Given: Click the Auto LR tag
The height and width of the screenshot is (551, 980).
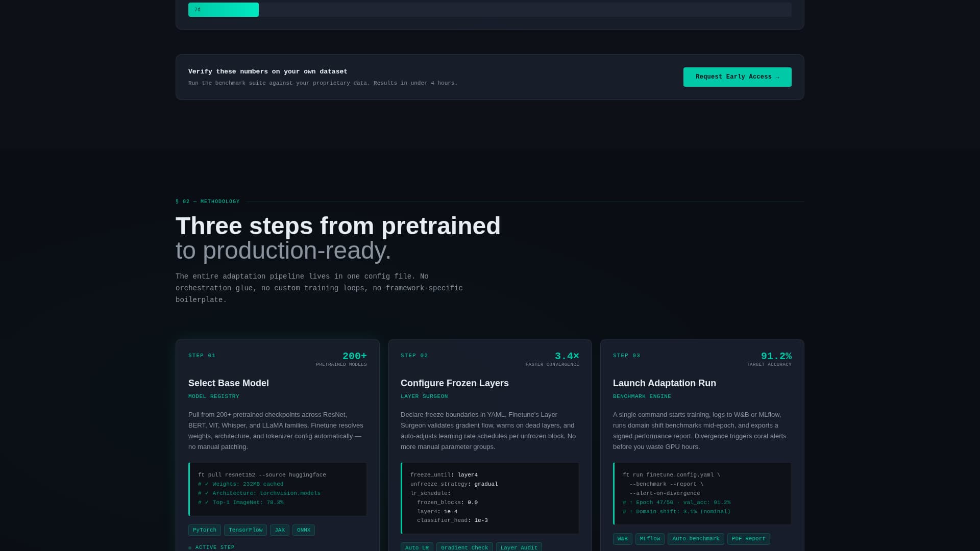Looking at the screenshot, I should pos(417,547).
